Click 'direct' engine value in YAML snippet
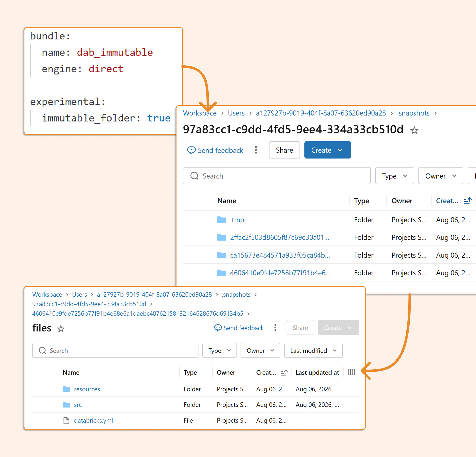The height and width of the screenshot is (457, 476). pos(106,69)
